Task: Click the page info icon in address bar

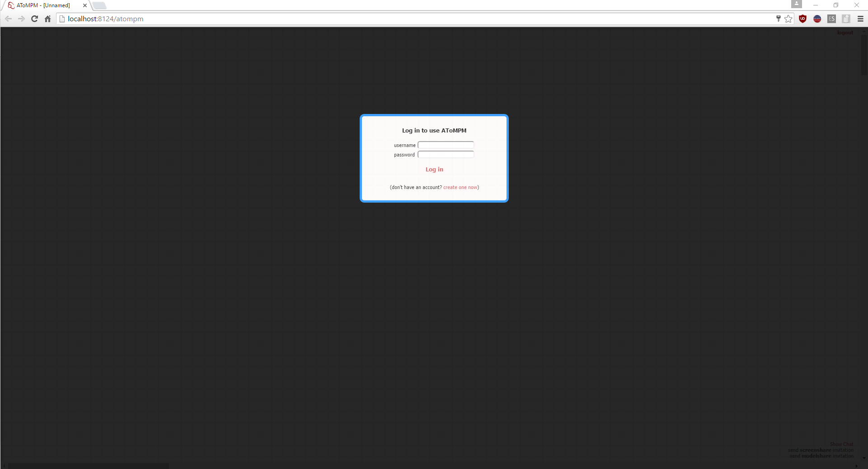Action: (x=62, y=19)
